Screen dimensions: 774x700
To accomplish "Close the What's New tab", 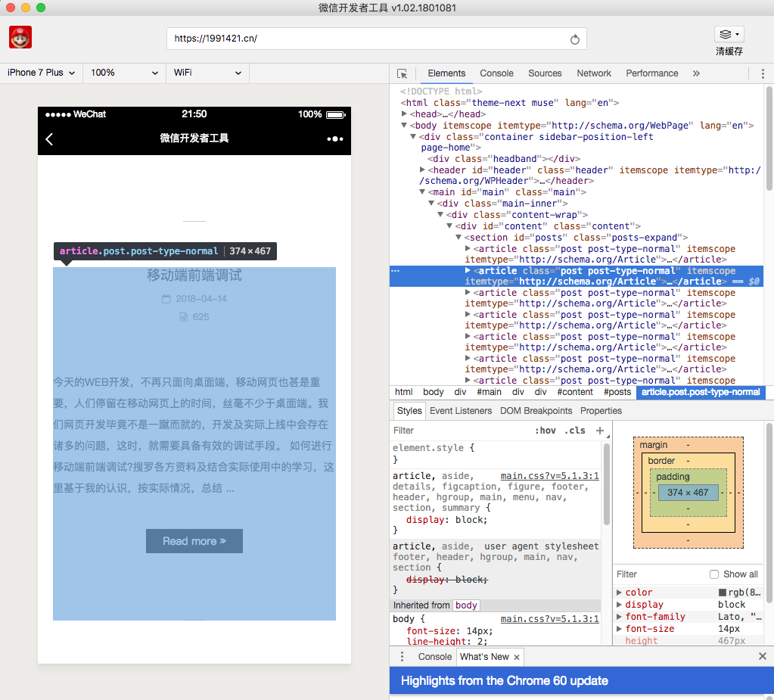I will [x=516, y=657].
